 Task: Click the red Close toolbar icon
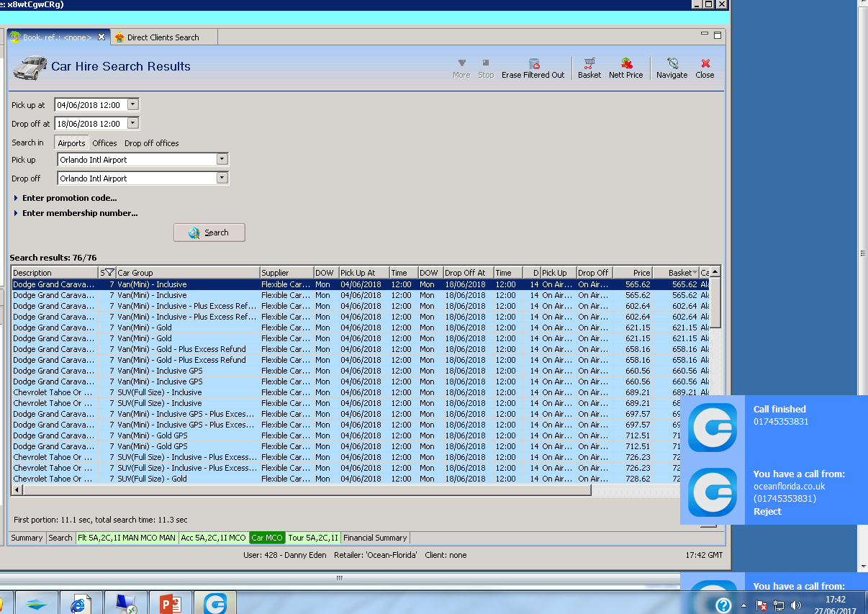(x=705, y=68)
